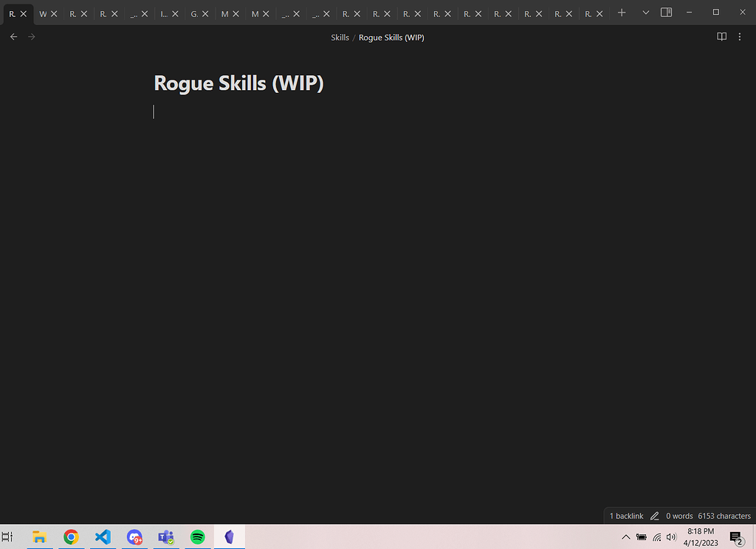Navigate back with the left arrow
Viewport: 756px width, 549px height.
[13, 37]
